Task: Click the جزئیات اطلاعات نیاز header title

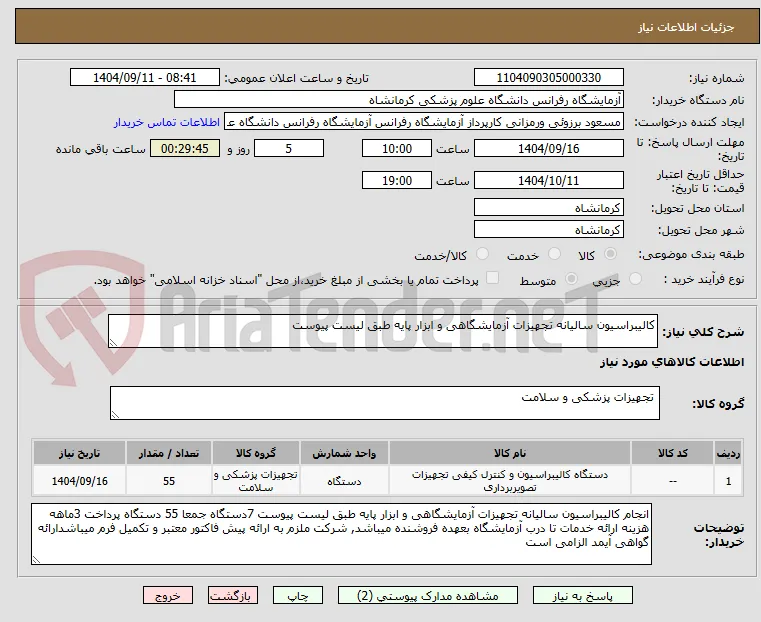Action: [686, 27]
